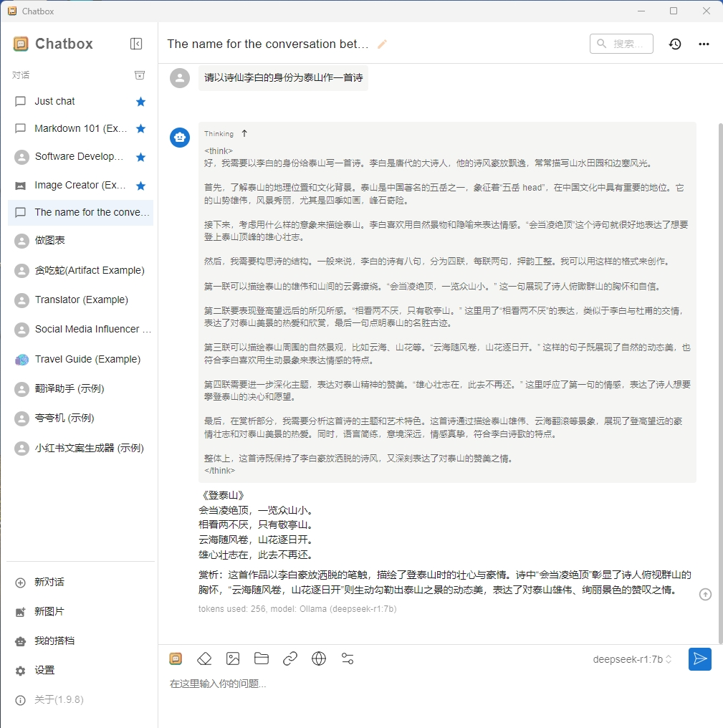Open the Just chat conversation
The width and height of the screenshot is (723, 728).
click(80, 102)
